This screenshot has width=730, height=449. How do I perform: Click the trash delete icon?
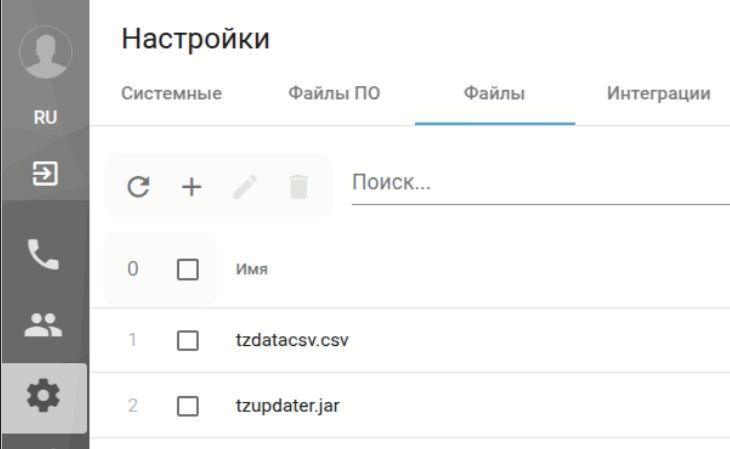298,186
